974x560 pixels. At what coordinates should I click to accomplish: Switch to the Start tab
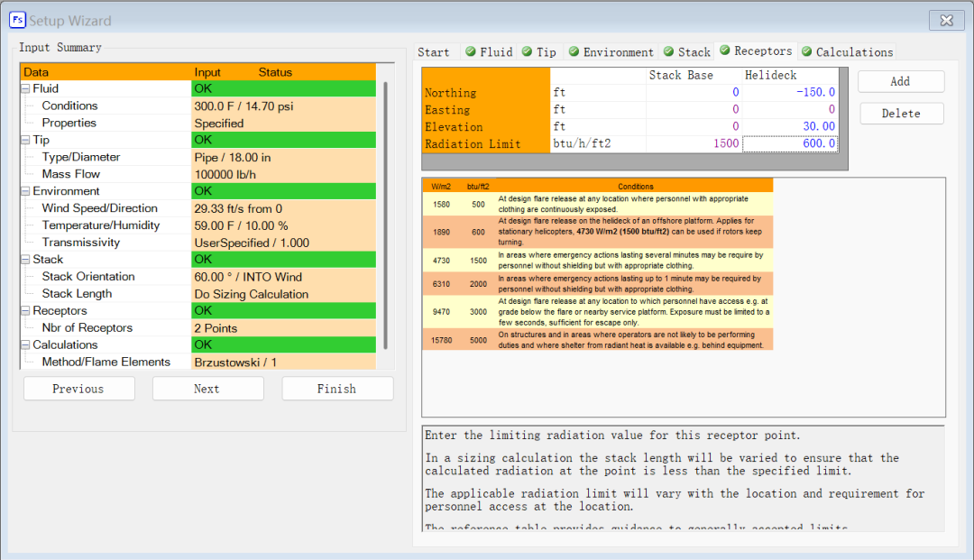tap(434, 52)
